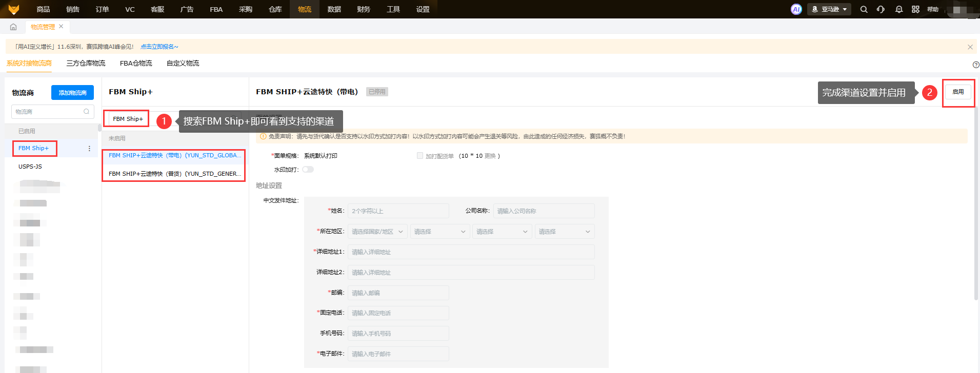Open the notifications bell
Image resolution: width=980 pixels, height=373 pixels.
[x=898, y=9]
